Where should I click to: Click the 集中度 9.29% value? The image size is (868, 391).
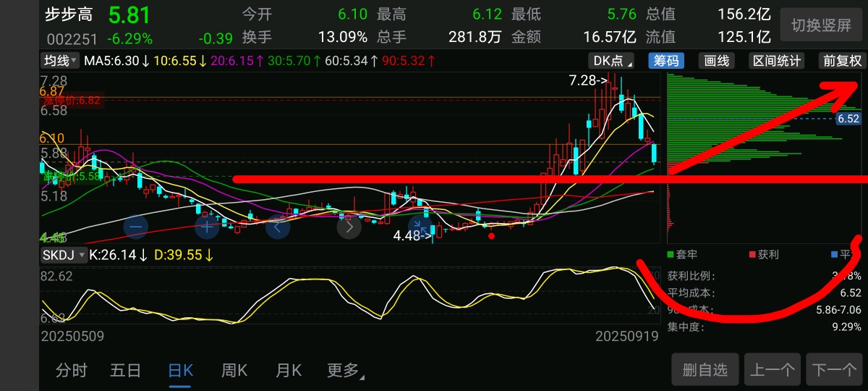point(845,327)
